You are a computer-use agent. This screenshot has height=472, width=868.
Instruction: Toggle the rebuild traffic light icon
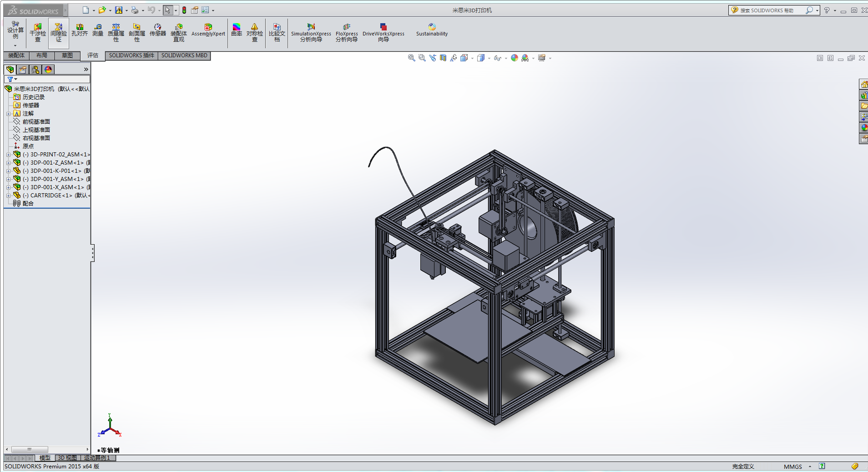pos(184,10)
